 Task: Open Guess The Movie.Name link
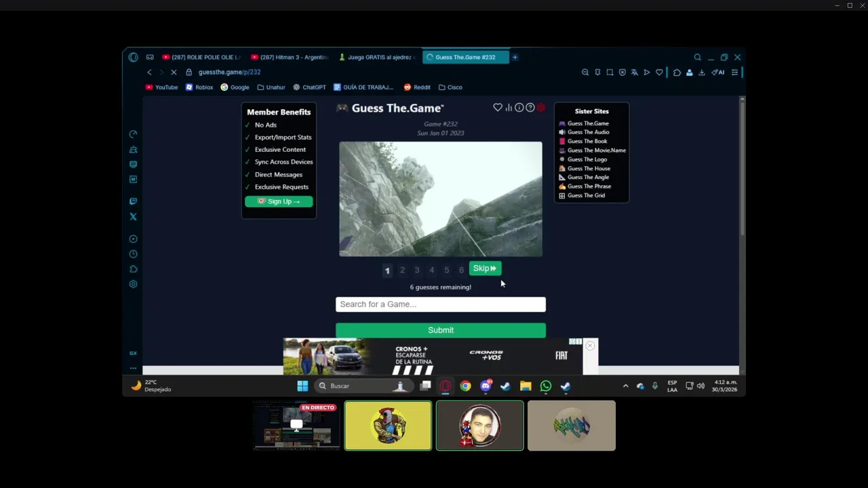click(x=592, y=150)
